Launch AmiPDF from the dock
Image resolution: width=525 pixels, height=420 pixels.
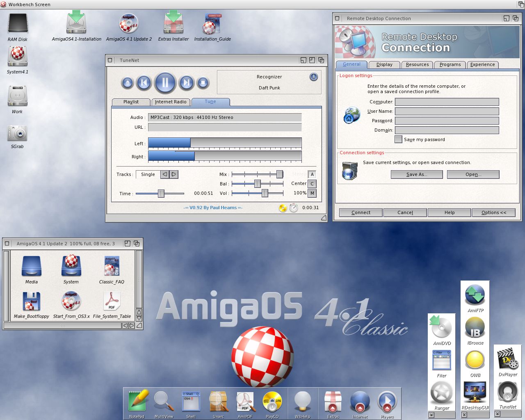[x=245, y=402]
